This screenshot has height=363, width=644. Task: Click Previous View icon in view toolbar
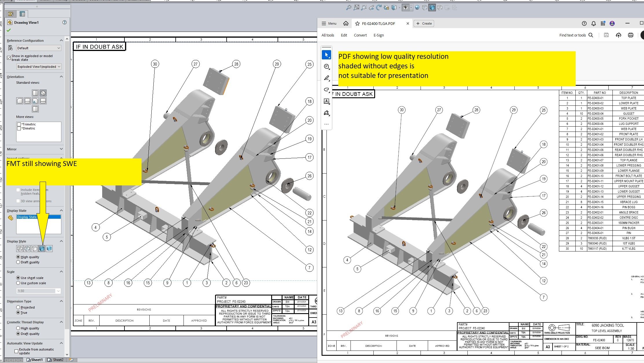coord(372,8)
